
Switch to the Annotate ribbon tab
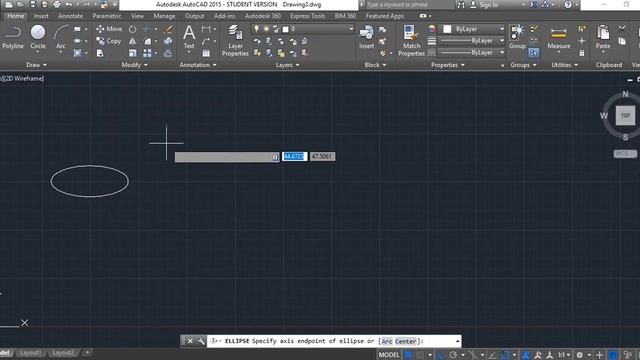coord(70,16)
